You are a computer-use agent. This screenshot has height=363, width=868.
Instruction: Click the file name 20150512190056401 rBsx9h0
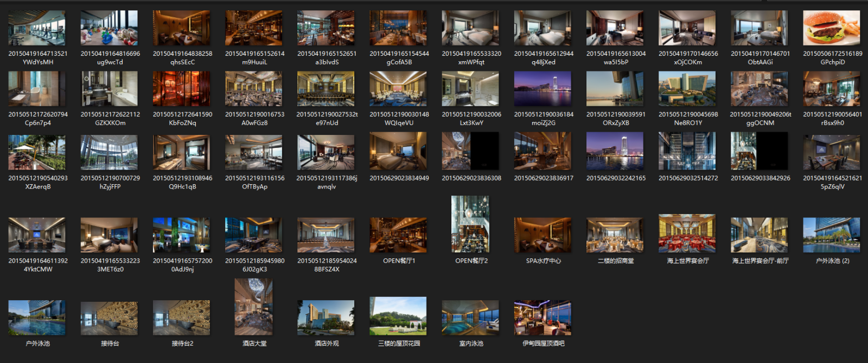coord(832,119)
